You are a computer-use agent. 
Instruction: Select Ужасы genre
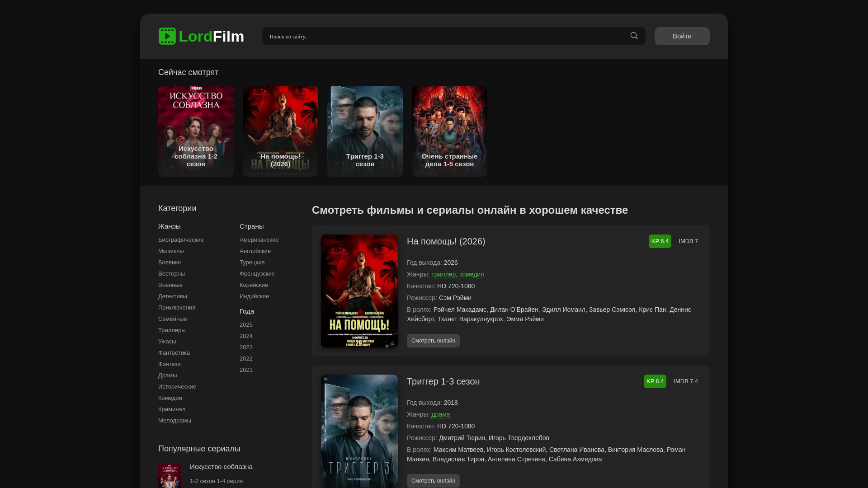tap(167, 342)
